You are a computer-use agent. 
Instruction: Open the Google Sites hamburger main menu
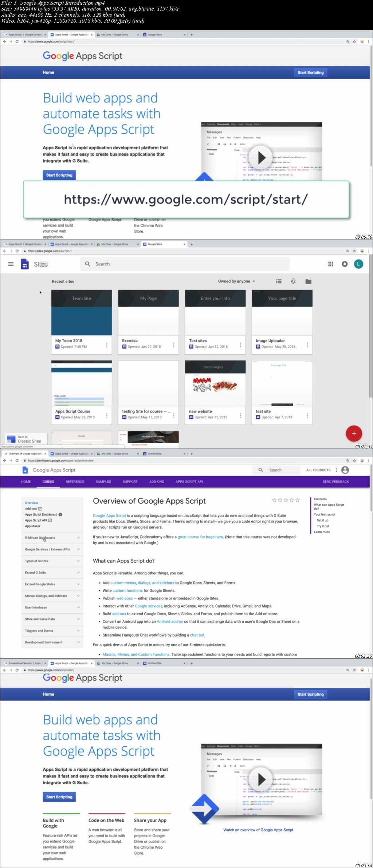tap(11, 264)
